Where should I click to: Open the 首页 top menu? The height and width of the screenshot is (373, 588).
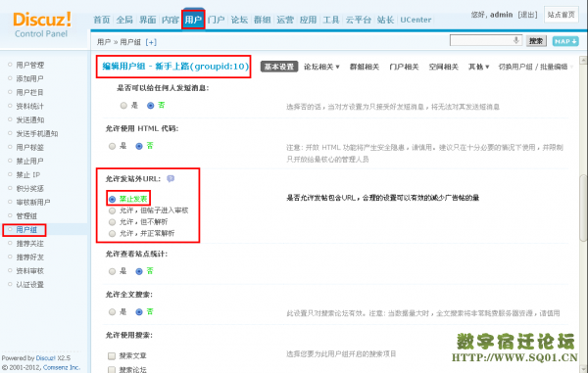coord(102,20)
